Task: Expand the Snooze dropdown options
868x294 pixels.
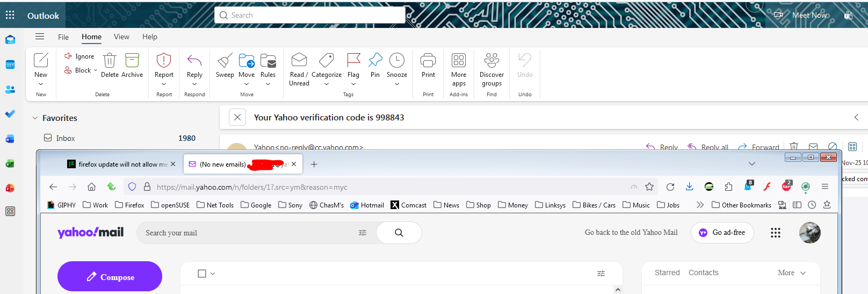Action: click(x=397, y=84)
